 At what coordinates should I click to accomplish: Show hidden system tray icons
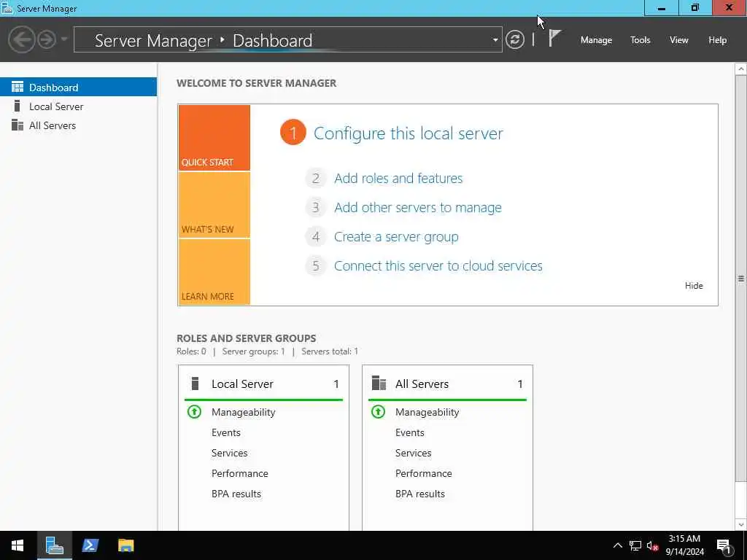click(617, 545)
